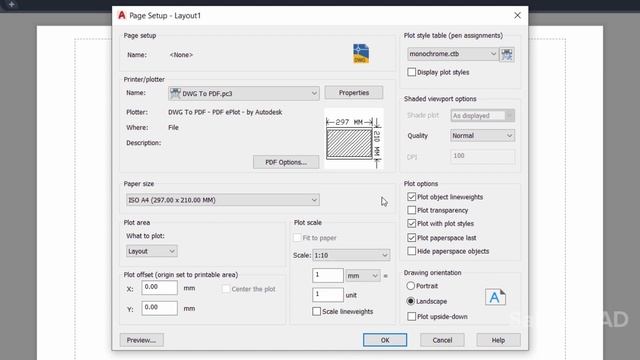
Task: Click the AutoCAD logo in title bar
Action: pyautogui.click(x=122, y=16)
